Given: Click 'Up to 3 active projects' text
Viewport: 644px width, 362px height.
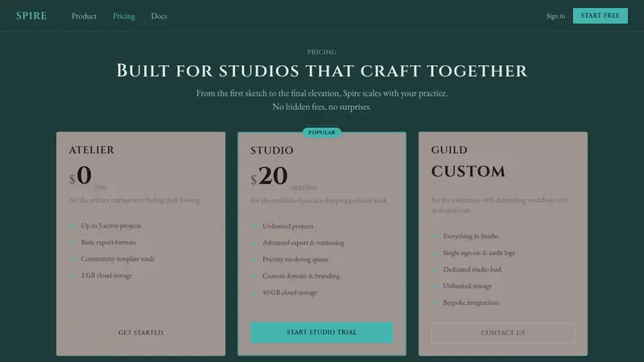Looking at the screenshot, I should click(111, 226).
